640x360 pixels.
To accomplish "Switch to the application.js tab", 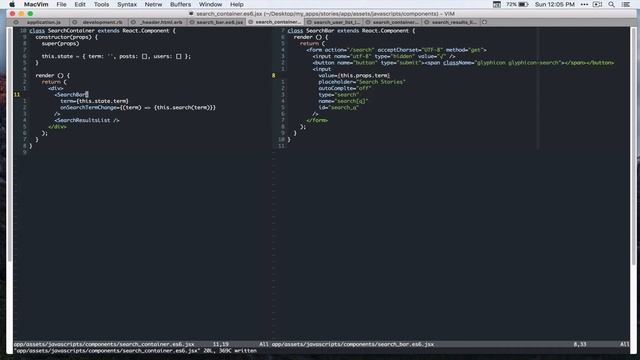I will click(x=44, y=22).
